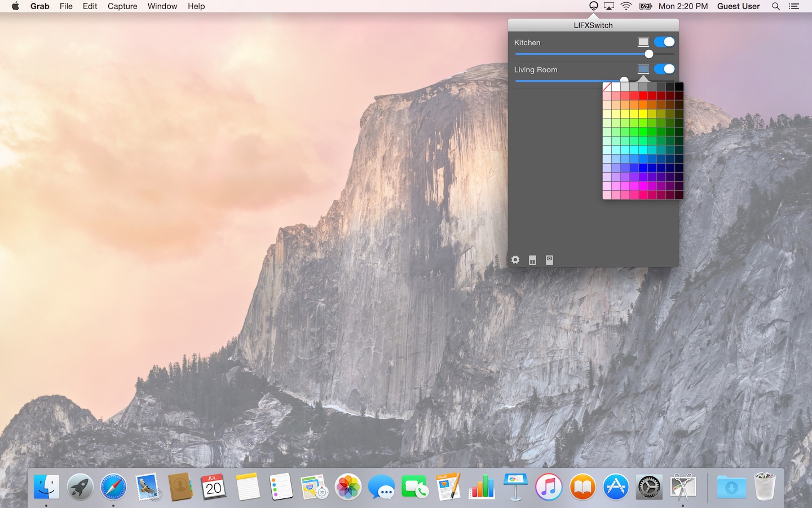Open Mail from the Dock
Viewport: 812px width, 508px height.
pos(148,487)
